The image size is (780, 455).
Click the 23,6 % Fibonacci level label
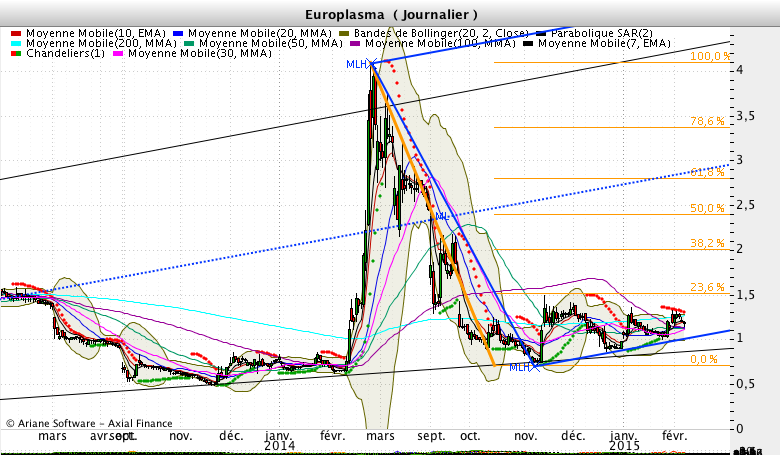coord(707,287)
